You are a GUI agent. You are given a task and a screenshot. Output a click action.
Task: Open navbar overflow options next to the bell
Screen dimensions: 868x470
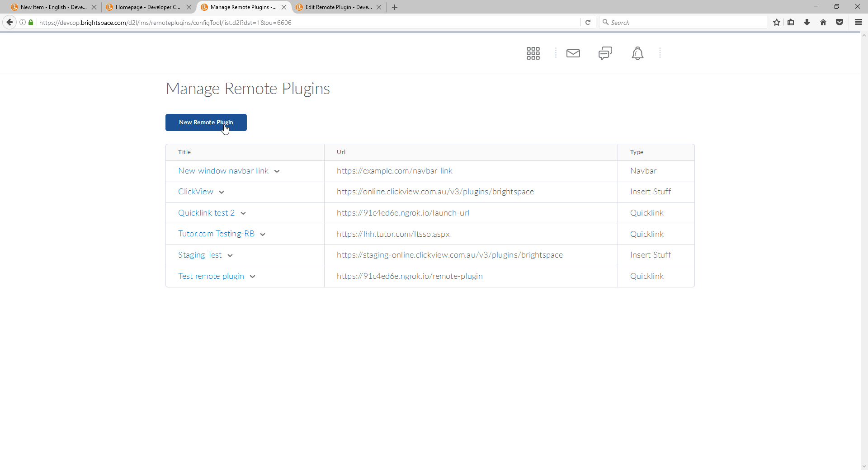tap(660, 53)
